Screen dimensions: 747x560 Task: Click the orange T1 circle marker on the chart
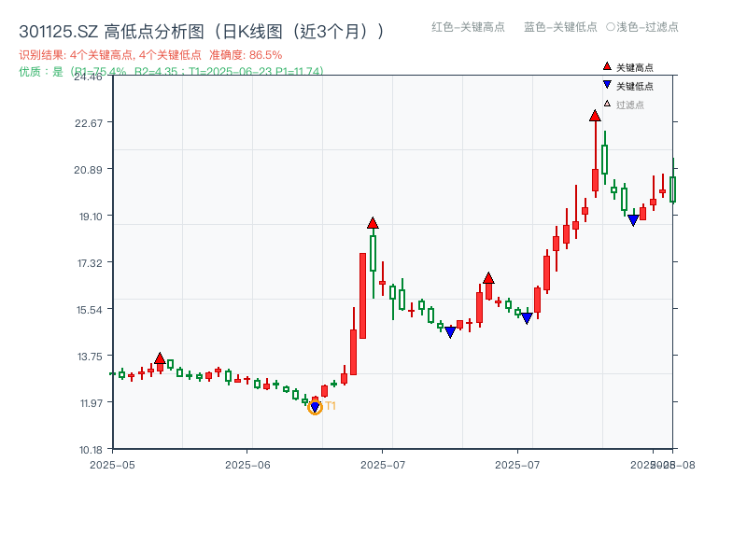pos(316,406)
